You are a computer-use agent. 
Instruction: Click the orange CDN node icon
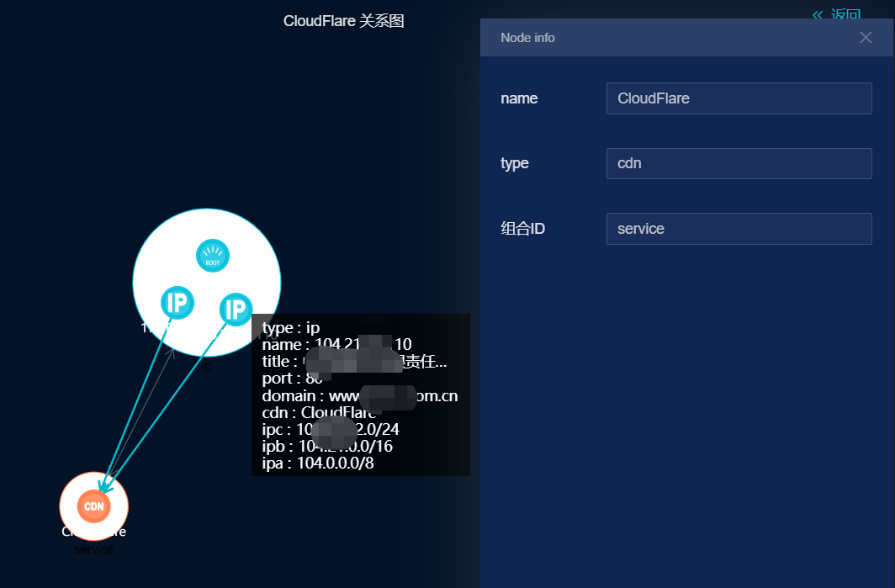point(93,506)
